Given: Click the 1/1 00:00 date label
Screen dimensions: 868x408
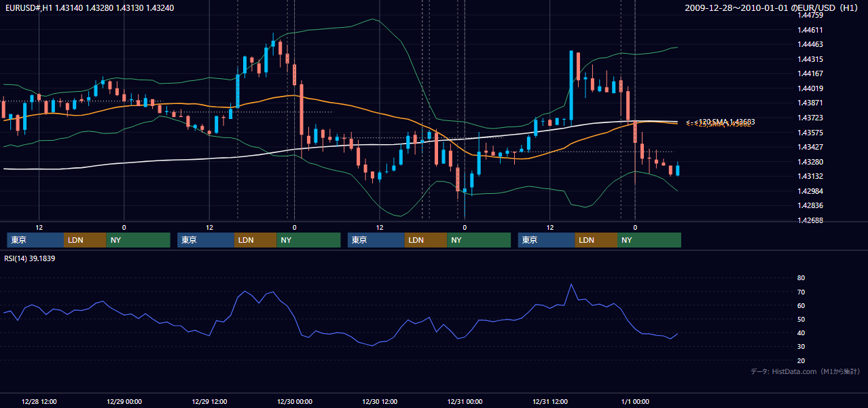Looking at the screenshot, I should coord(635,401).
